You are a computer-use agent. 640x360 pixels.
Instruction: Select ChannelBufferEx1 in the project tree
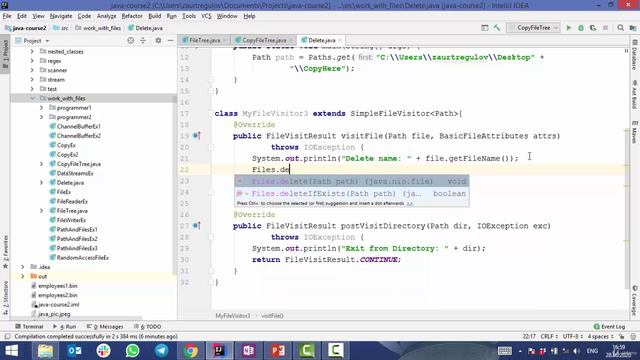[x=78, y=127]
